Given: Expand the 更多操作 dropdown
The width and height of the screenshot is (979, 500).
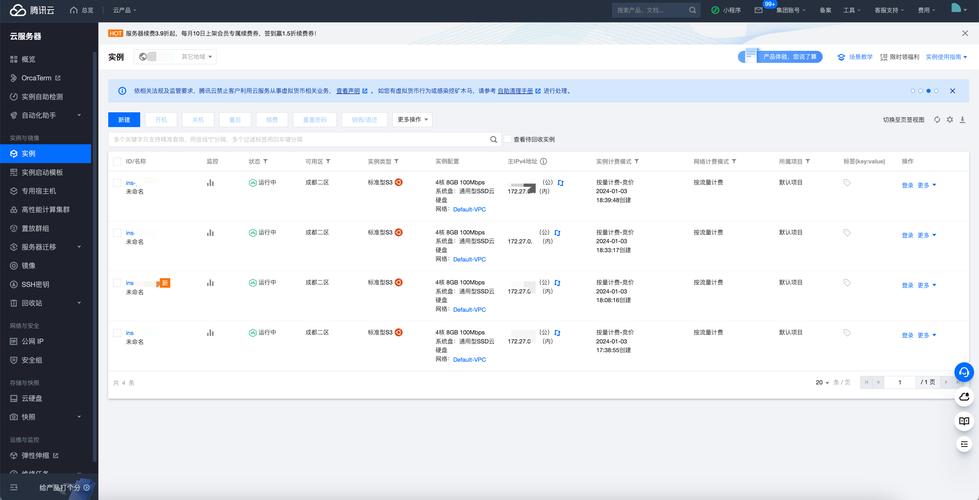Looking at the screenshot, I should (x=413, y=119).
